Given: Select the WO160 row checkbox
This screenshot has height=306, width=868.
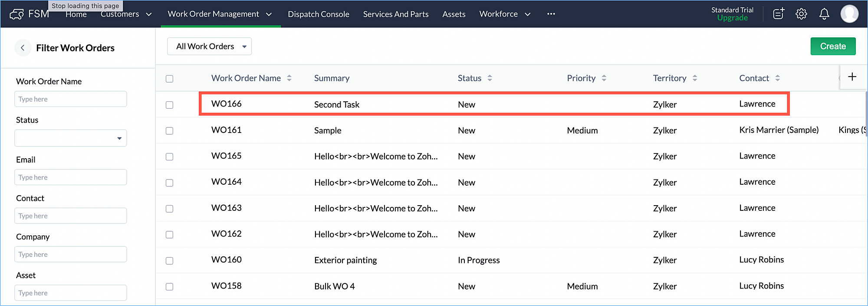Looking at the screenshot, I should pyautogui.click(x=169, y=261).
